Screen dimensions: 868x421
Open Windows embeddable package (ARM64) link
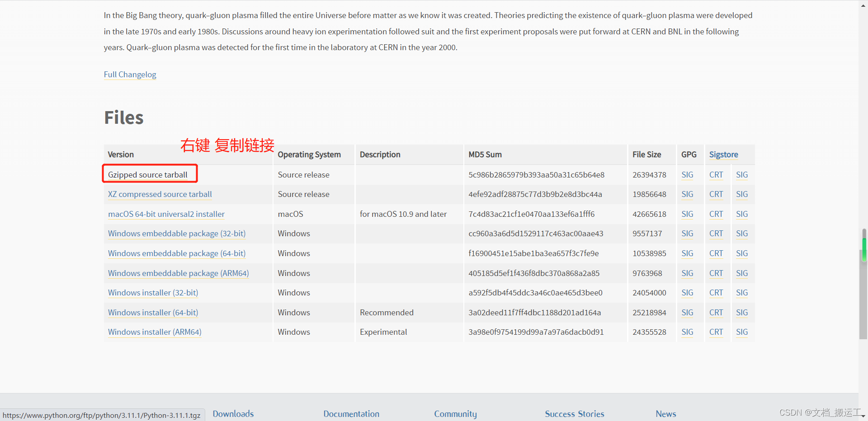tap(178, 273)
